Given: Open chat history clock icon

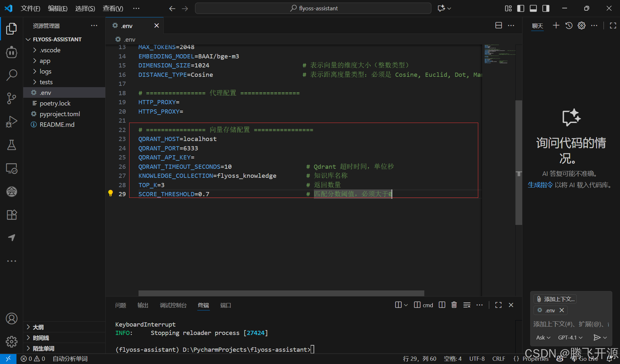Looking at the screenshot, I should (569, 25).
